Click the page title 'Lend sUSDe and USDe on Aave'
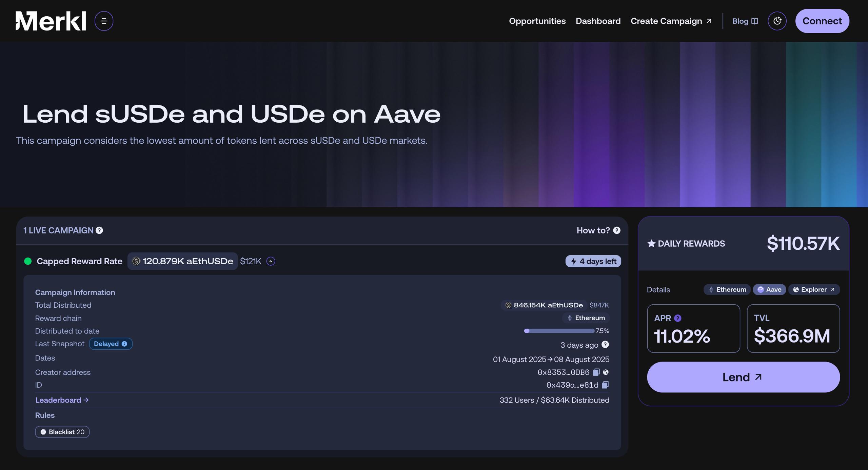Viewport: 868px width, 470px height. (x=231, y=114)
